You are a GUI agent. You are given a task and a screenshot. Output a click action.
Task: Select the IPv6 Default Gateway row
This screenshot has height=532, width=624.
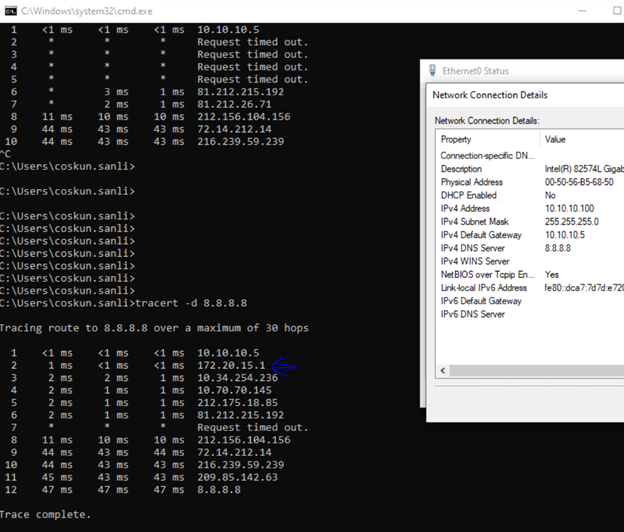tap(530, 301)
